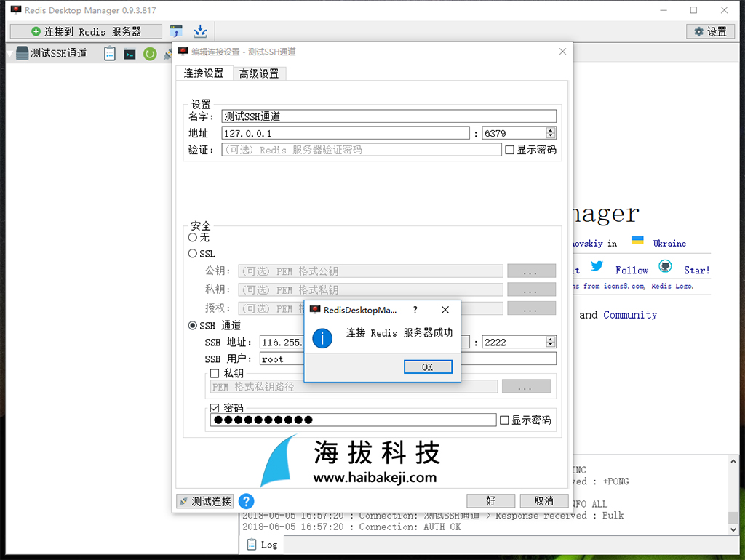This screenshot has height=560, width=745.
Task: Select the 无 security radio button
Action: [192, 237]
